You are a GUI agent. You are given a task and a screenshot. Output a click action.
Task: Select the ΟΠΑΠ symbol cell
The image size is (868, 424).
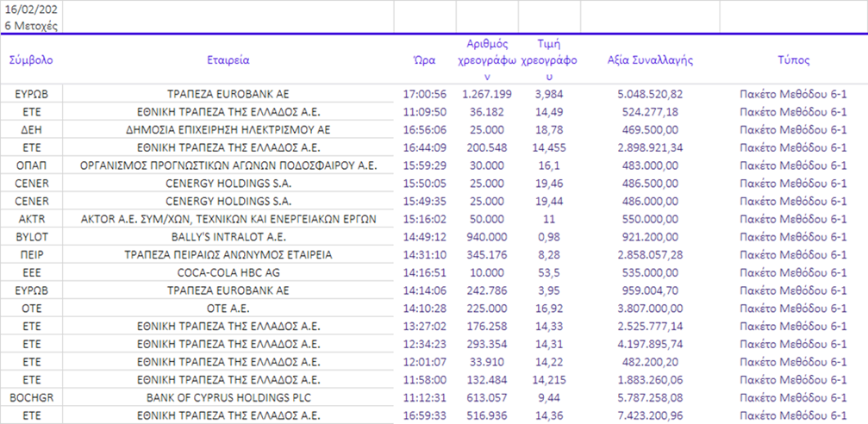tap(32, 165)
